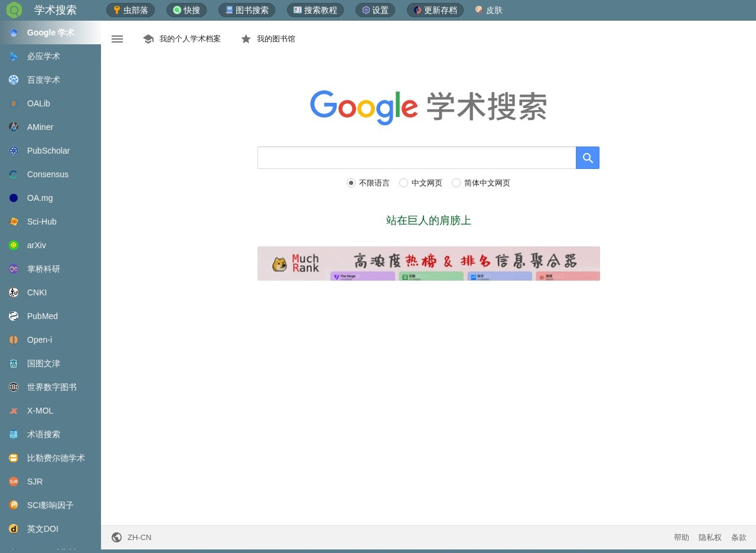Select PubMed in the sidebar
The width and height of the screenshot is (756, 553).
click(42, 316)
